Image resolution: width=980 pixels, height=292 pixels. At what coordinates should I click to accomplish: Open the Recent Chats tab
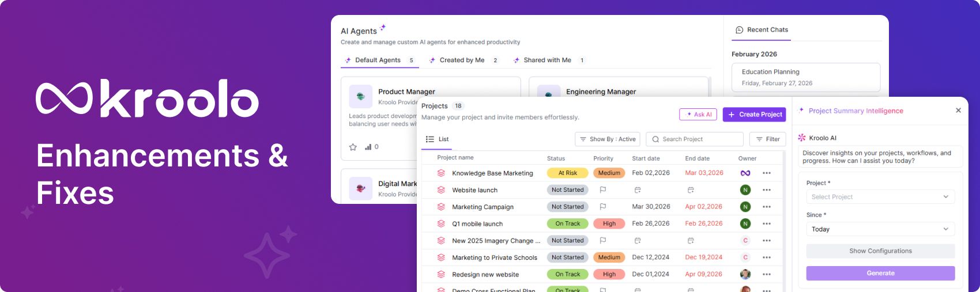point(762,30)
